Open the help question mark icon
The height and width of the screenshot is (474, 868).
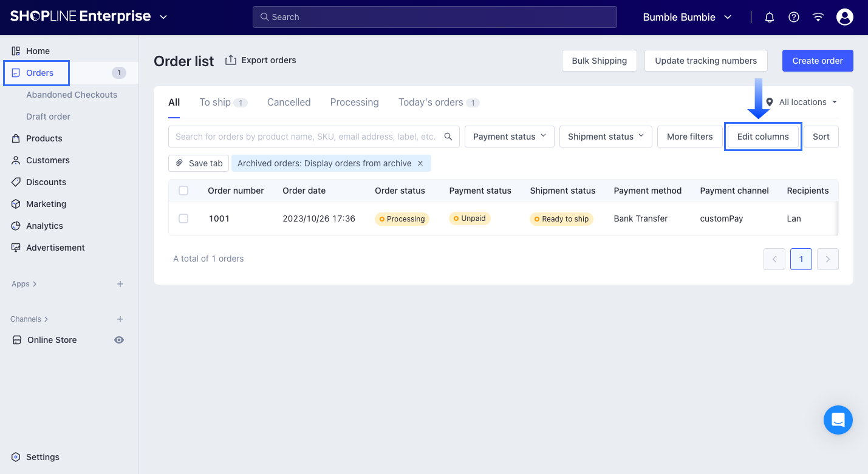[793, 17]
